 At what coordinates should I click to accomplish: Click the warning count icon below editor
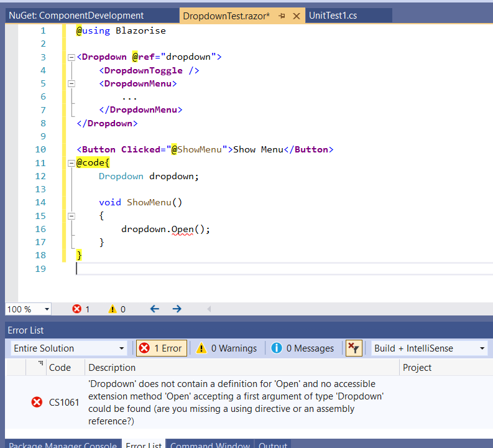tap(113, 309)
